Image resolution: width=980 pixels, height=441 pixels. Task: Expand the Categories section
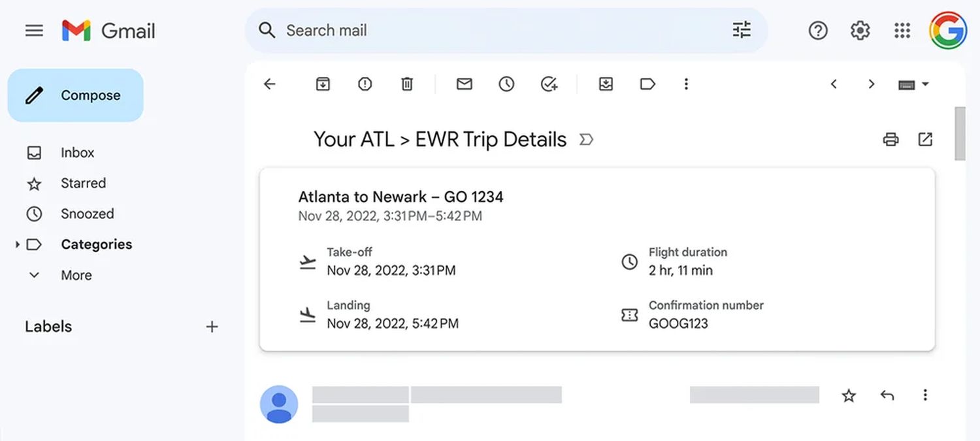pyautogui.click(x=18, y=244)
